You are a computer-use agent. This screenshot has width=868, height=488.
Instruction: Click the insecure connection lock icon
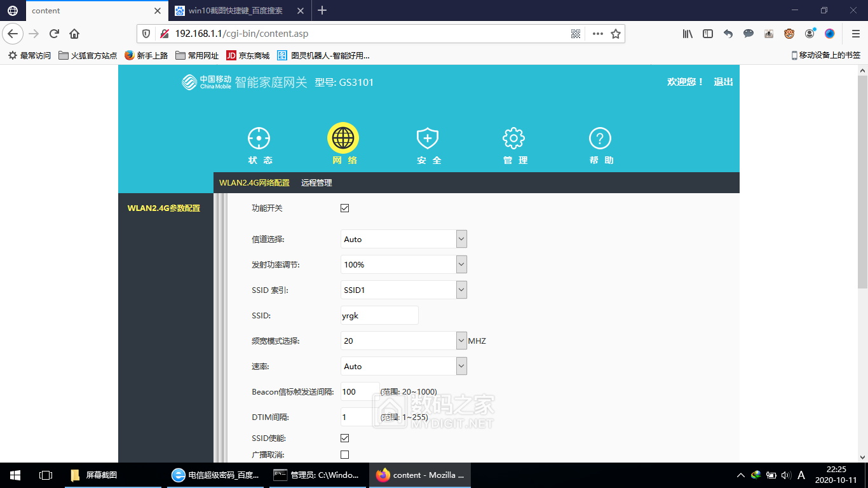tap(164, 34)
